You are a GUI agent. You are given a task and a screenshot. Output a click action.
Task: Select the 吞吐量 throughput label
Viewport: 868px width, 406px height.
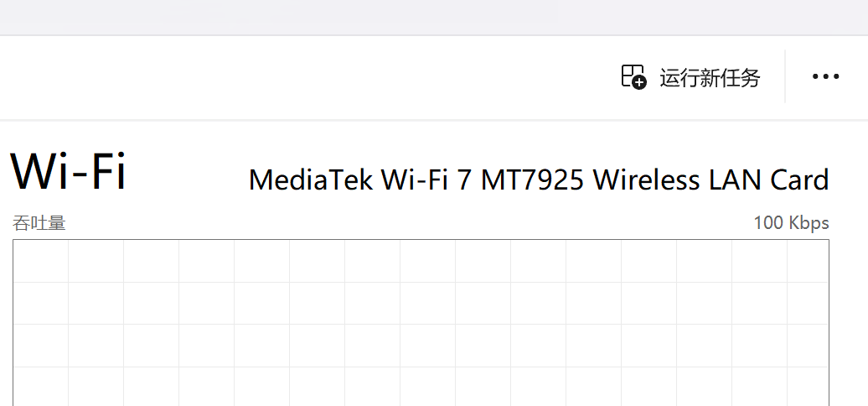(x=39, y=224)
